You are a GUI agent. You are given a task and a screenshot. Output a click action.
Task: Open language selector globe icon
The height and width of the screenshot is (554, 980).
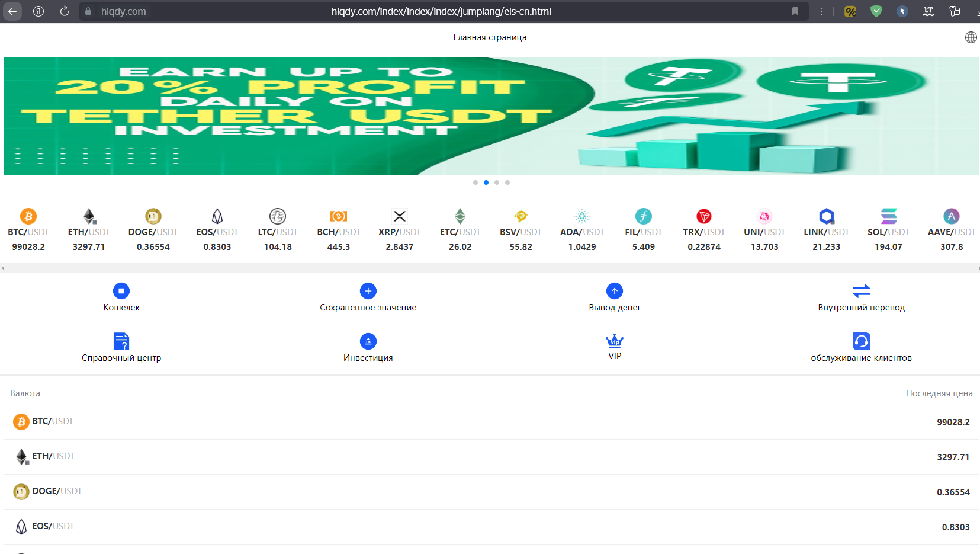[971, 37]
